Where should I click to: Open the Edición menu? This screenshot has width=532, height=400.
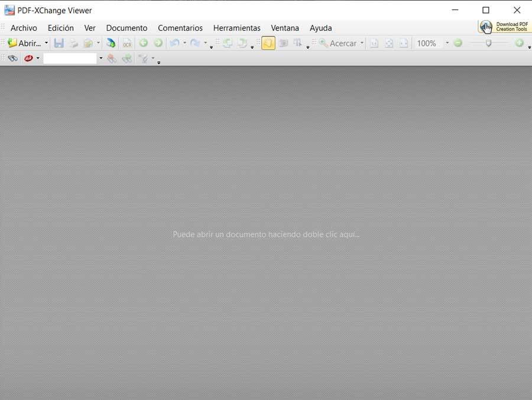[61, 28]
